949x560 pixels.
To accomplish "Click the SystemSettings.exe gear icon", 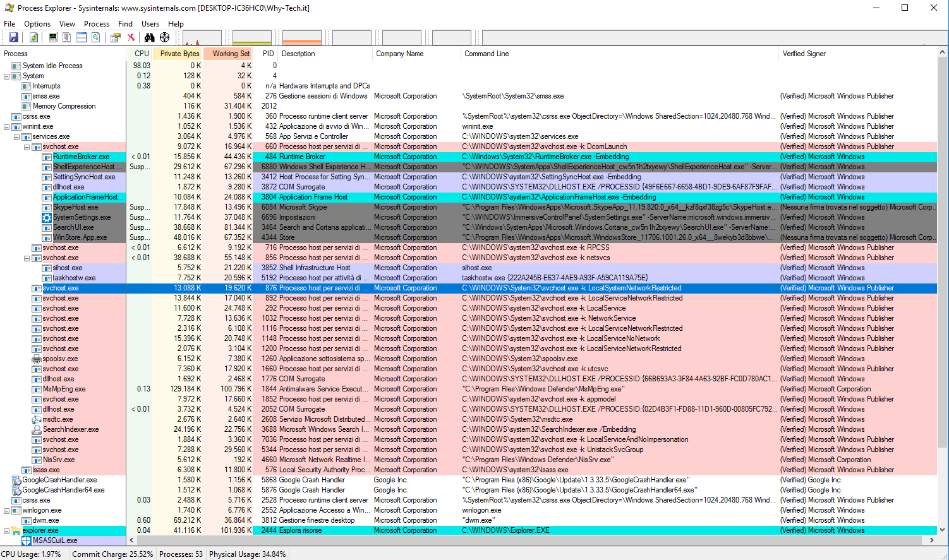I will [47, 217].
